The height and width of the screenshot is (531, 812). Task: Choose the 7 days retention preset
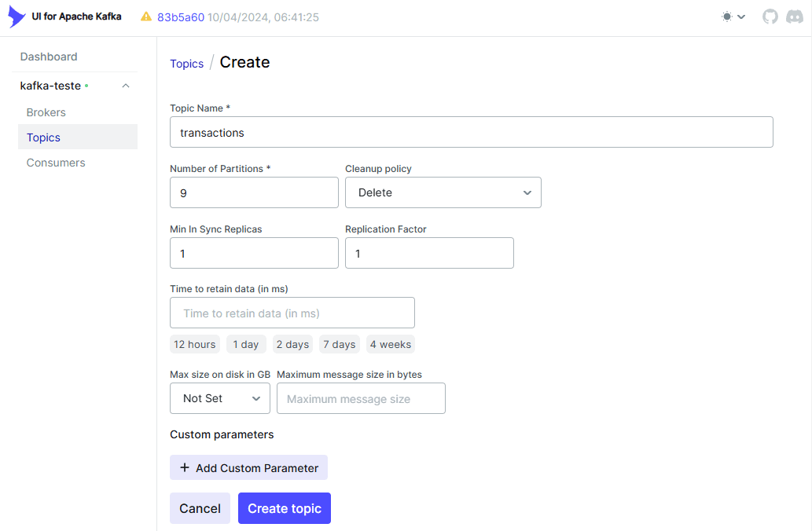[340, 344]
